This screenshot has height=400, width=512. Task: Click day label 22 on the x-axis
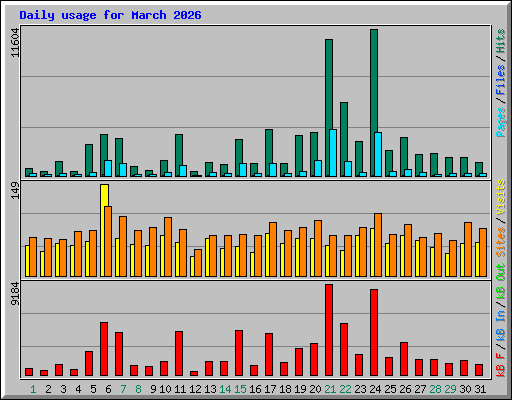[345, 389]
